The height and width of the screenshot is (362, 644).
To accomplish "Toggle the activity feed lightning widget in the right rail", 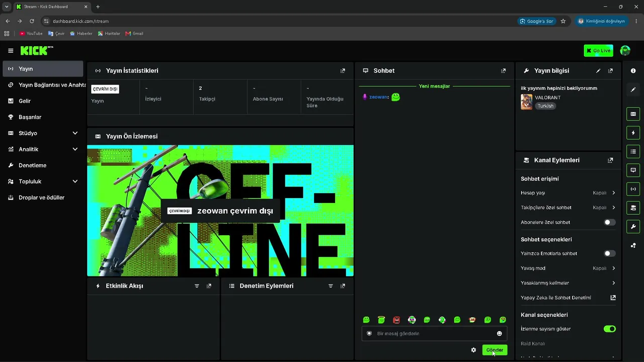I will (633, 133).
